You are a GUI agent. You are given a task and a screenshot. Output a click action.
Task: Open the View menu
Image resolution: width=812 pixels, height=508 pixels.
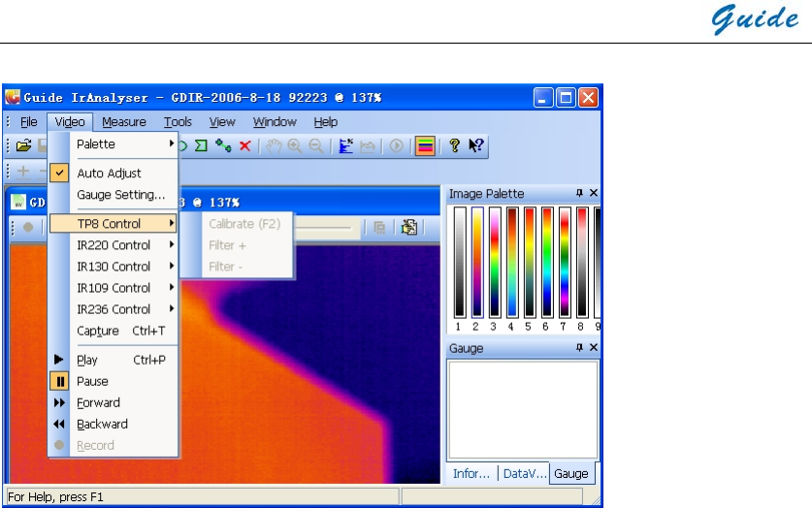[x=222, y=122]
